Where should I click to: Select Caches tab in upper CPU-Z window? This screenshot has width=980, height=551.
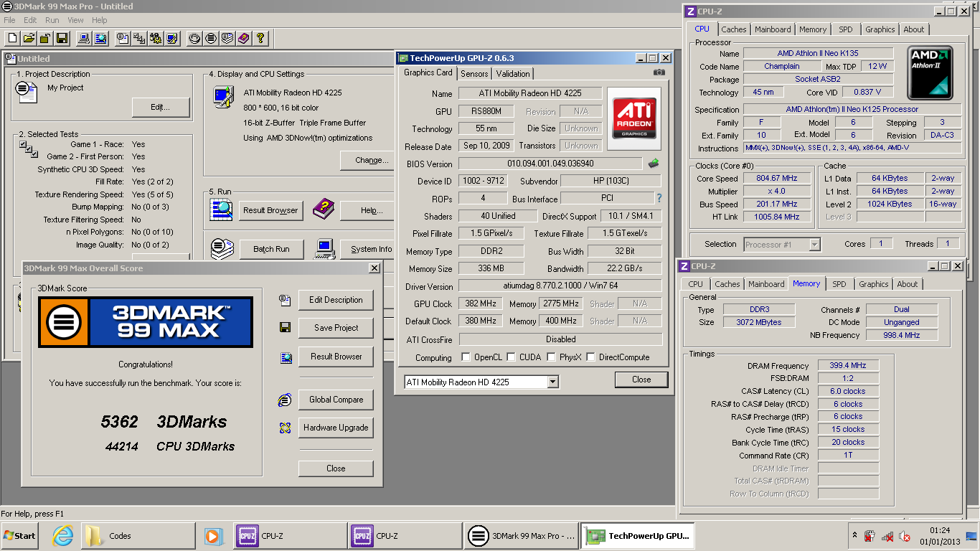[734, 29]
